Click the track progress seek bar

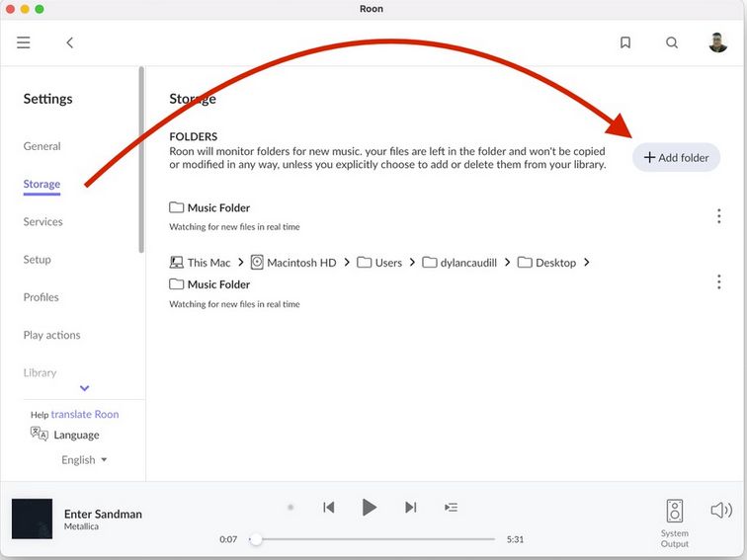(373, 539)
